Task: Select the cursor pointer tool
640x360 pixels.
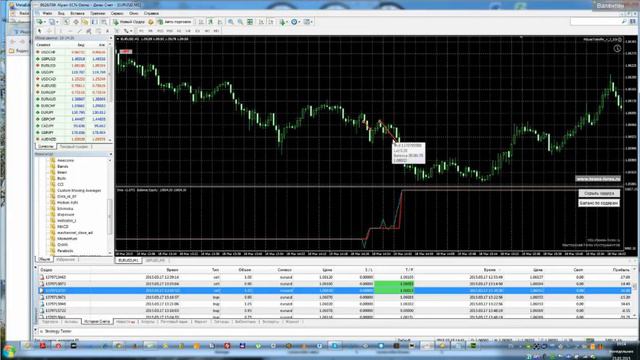Action: [40, 31]
